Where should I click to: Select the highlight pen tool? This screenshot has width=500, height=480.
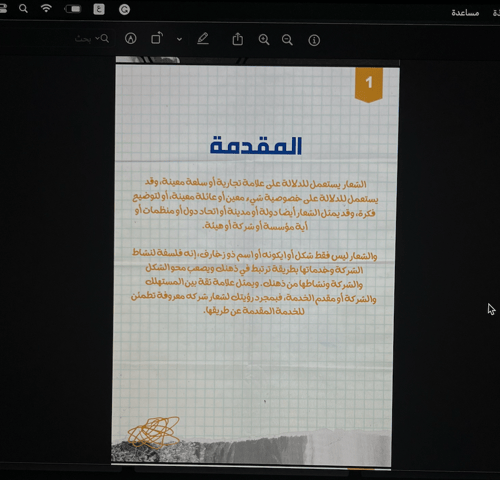tap(203, 39)
